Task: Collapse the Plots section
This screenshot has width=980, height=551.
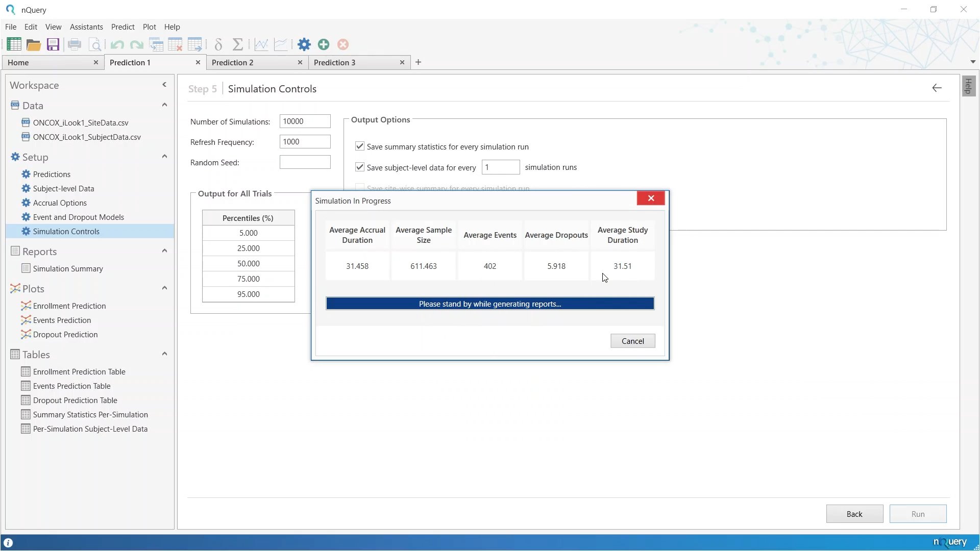Action: (x=164, y=288)
